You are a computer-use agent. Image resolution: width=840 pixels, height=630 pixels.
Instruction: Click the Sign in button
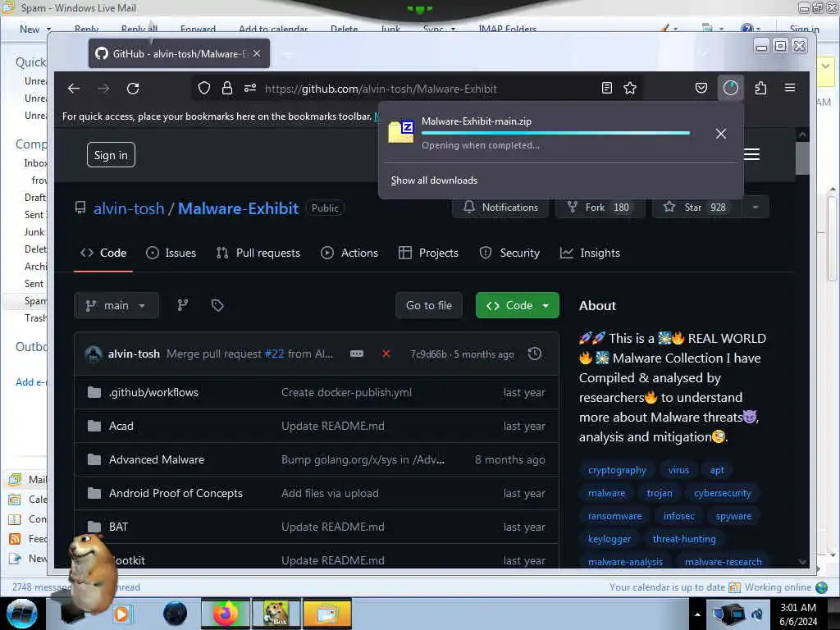pyautogui.click(x=111, y=155)
